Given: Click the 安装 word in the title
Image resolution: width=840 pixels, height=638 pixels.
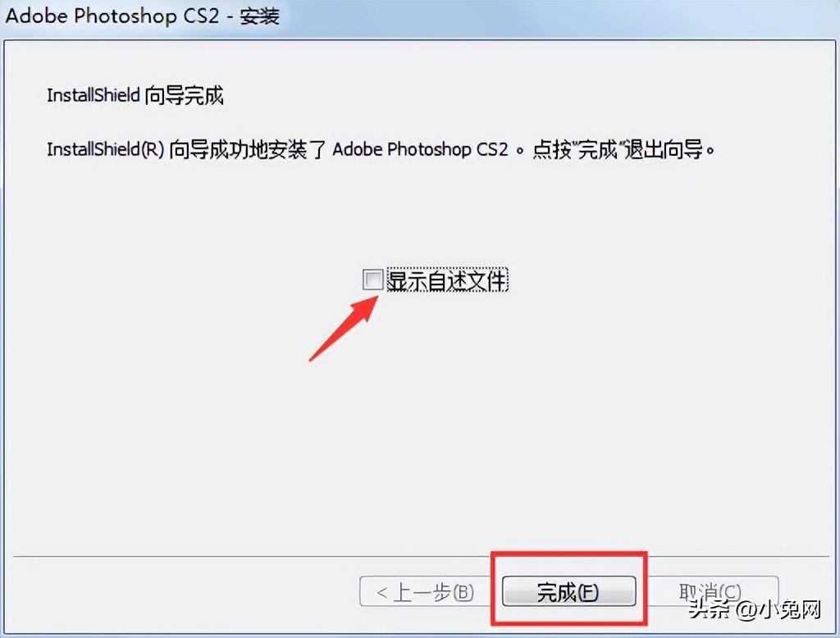Looking at the screenshot, I should click(259, 16).
